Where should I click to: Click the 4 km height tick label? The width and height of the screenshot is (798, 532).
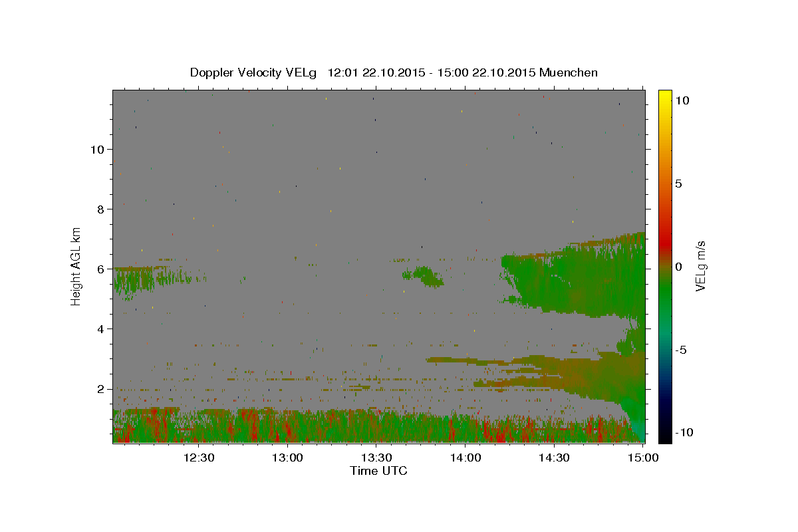[x=101, y=329]
